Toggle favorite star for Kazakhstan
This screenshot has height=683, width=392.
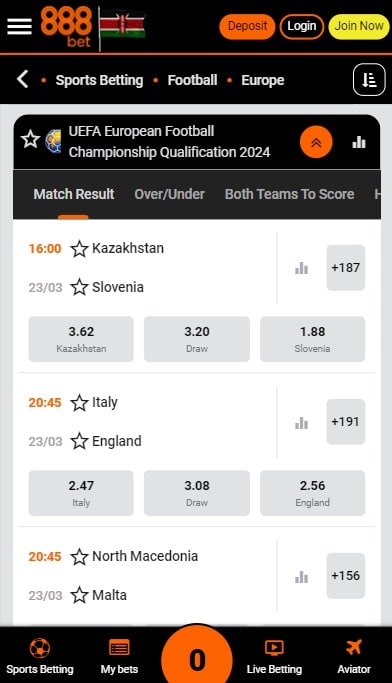[79, 249]
